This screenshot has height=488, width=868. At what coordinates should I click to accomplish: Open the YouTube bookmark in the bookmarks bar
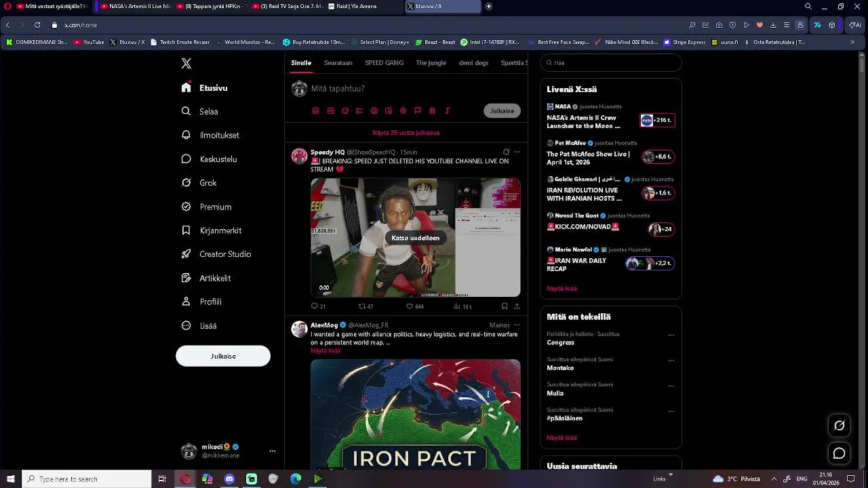click(89, 42)
